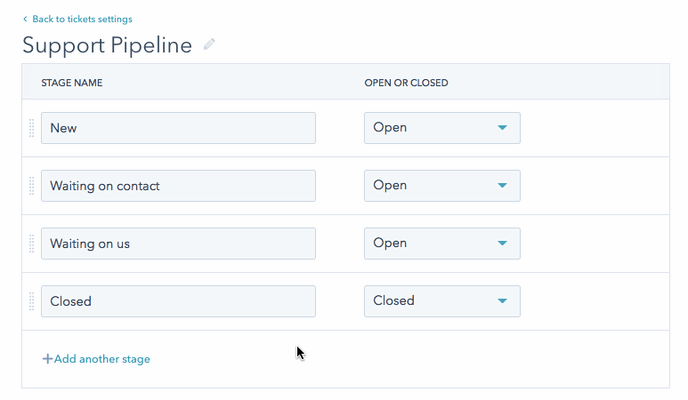Click the pencil icon beside Support Pipeline
688x400 pixels.
click(x=209, y=45)
